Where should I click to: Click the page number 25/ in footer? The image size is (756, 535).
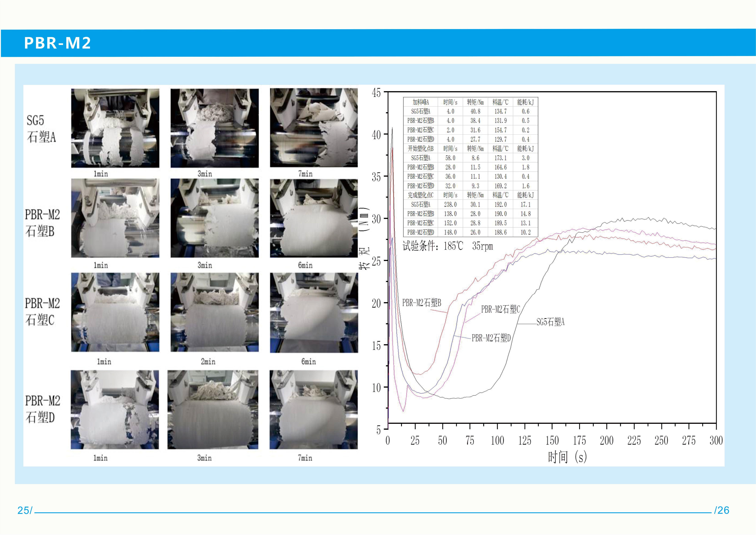(25, 510)
